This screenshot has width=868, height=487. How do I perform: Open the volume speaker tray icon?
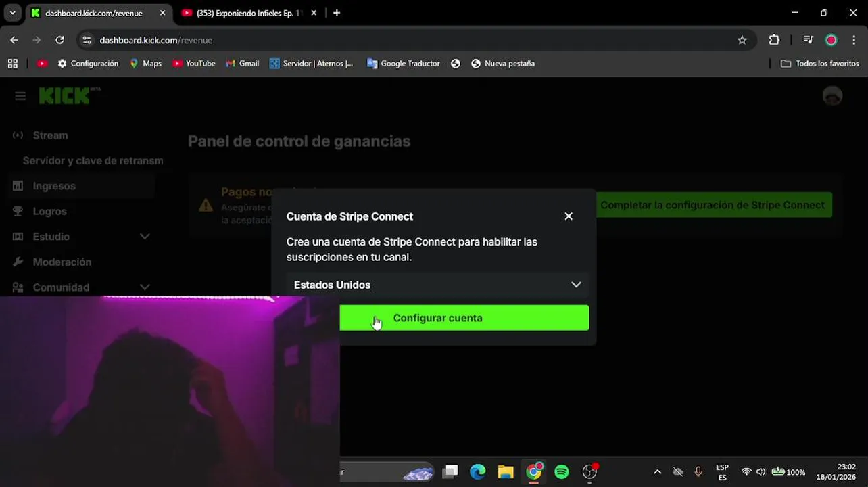pyautogui.click(x=761, y=472)
